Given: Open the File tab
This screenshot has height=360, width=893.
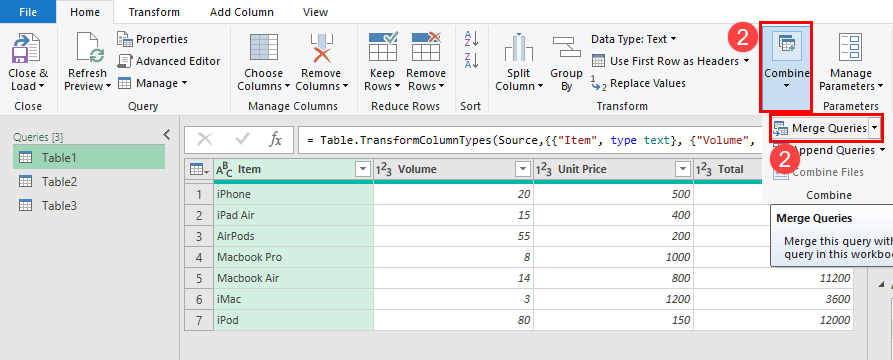Looking at the screenshot, I should click(x=28, y=11).
